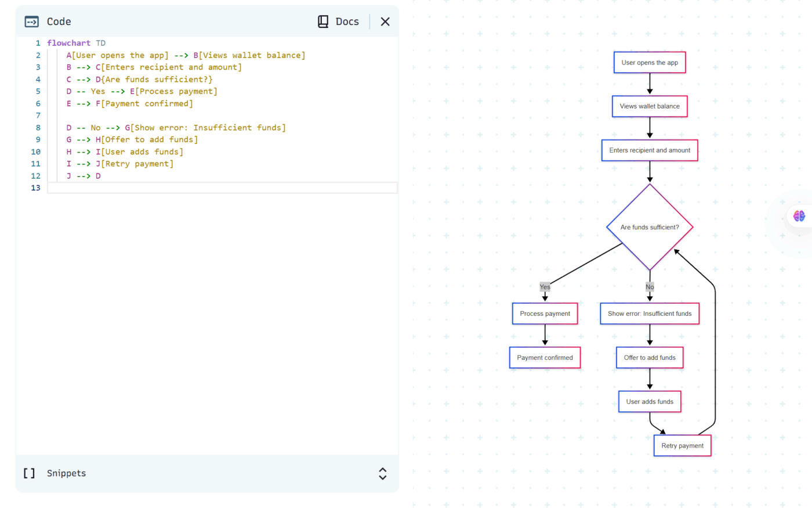Select the 'Views wallet balance' node
Viewport: 812px width, 508px height.
click(x=650, y=106)
